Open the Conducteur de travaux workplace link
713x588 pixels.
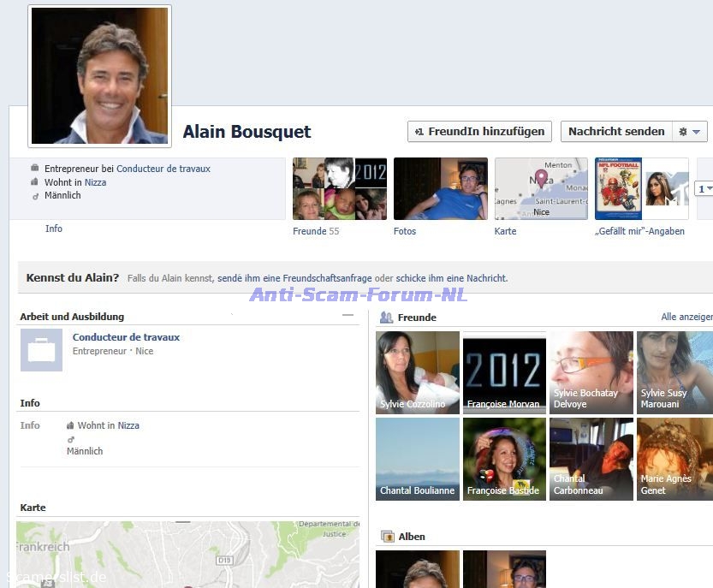(x=126, y=337)
